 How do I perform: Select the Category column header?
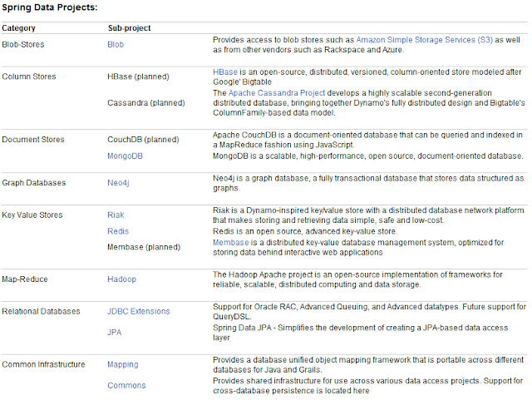tap(18, 28)
